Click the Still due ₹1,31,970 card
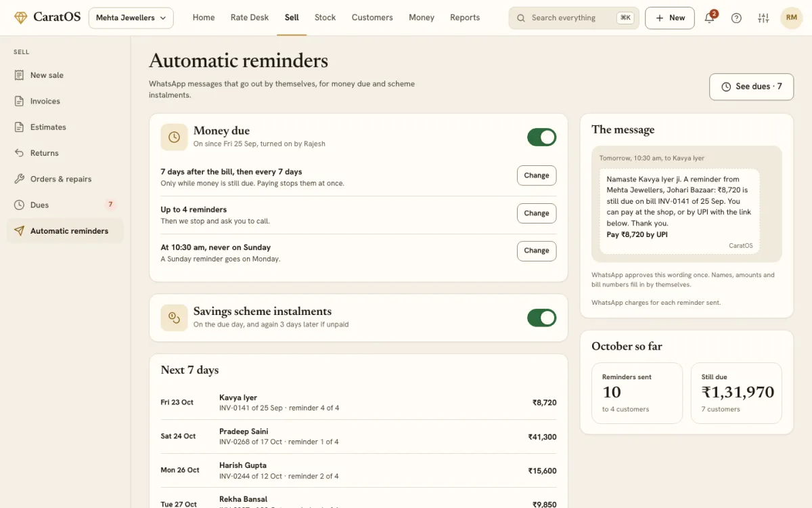Image resolution: width=812 pixels, height=508 pixels. pyautogui.click(x=736, y=393)
